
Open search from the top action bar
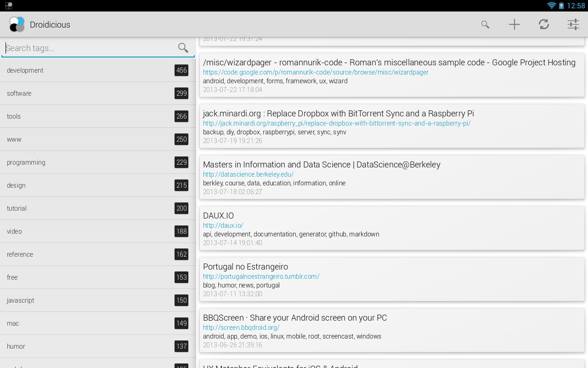pyautogui.click(x=485, y=24)
